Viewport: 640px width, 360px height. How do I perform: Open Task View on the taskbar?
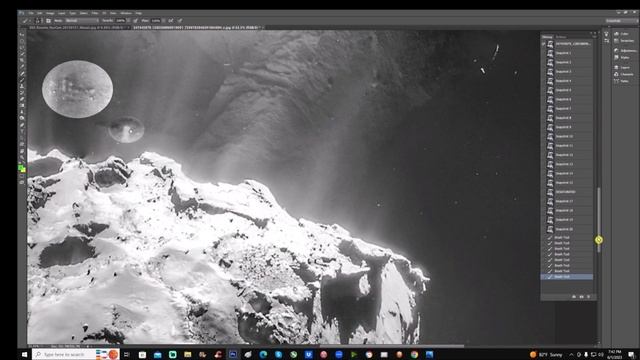coord(127,354)
